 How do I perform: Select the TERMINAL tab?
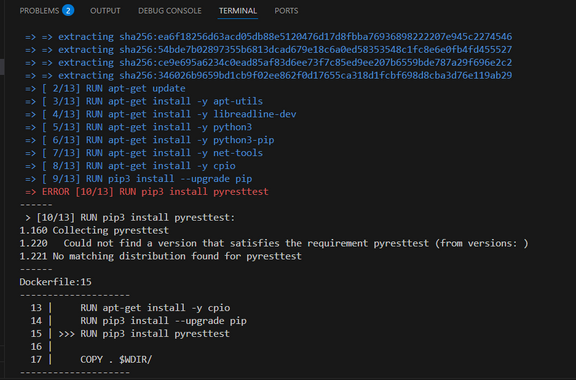pyautogui.click(x=238, y=11)
